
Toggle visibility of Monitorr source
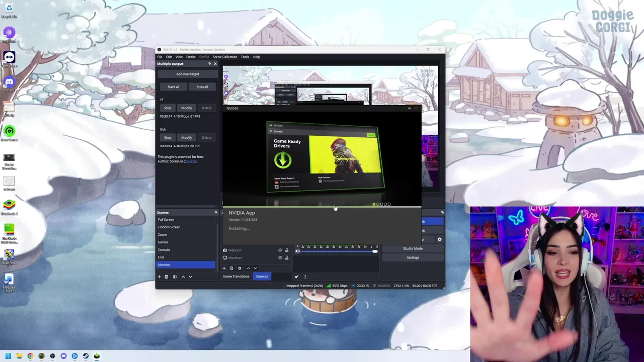pos(280,258)
